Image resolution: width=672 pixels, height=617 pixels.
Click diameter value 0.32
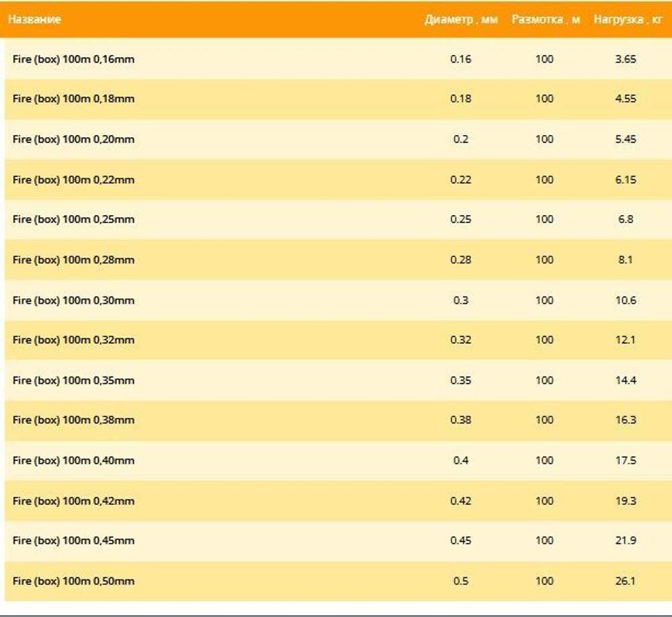click(461, 340)
